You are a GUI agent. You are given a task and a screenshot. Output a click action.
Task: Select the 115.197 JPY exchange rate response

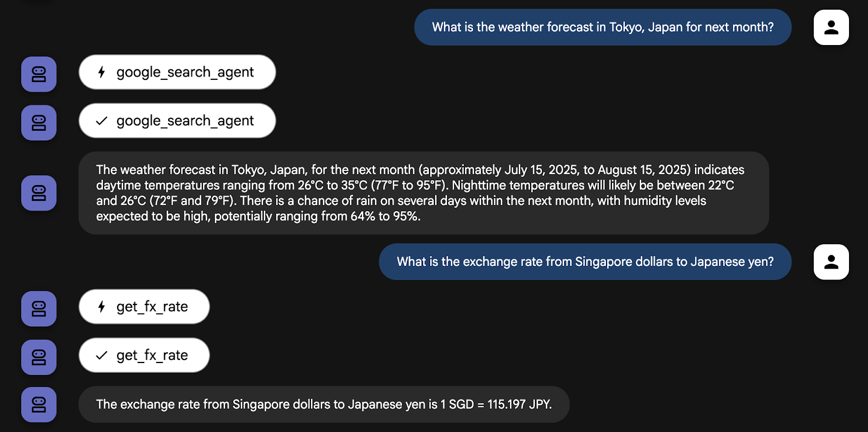[x=324, y=404]
